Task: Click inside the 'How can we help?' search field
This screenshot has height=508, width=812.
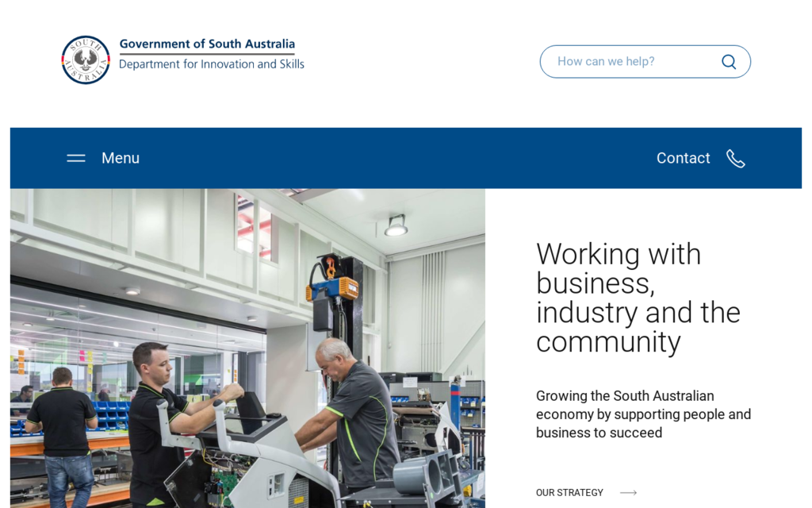Action: (x=626, y=61)
